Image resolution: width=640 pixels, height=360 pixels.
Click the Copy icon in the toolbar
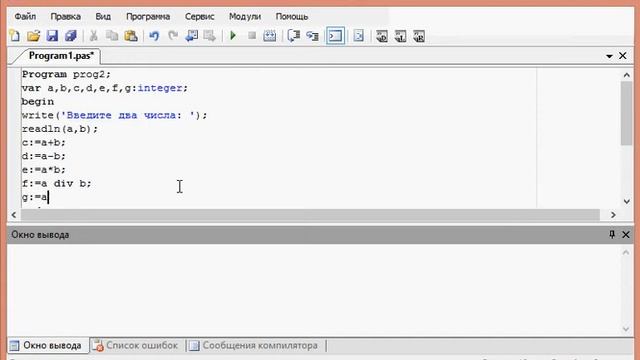[x=112, y=36]
